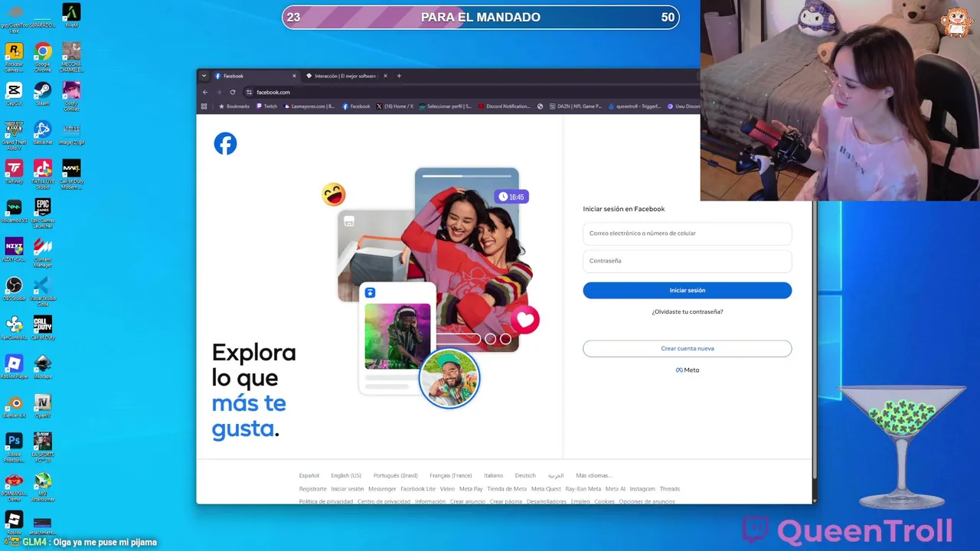Launch OBS Studio from desktop
The width and height of the screenshot is (980, 551).
point(14,289)
